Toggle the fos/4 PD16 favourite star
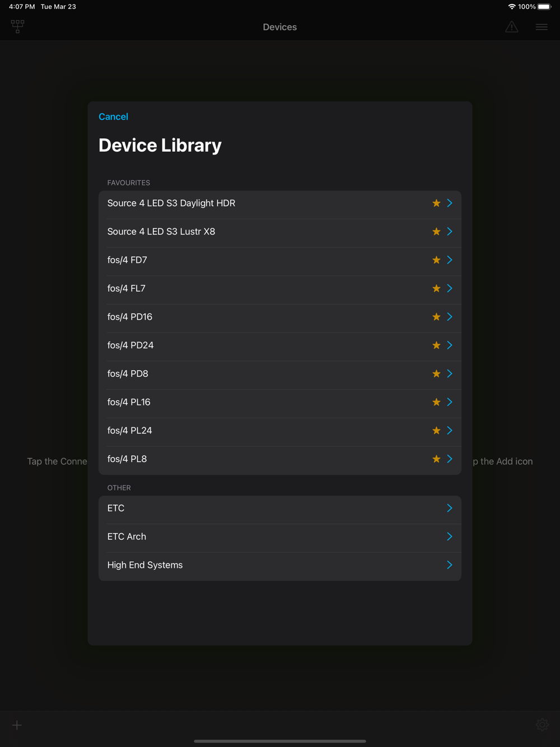Image resolution: width=560 pixels, height=747 pixels. (436, 317)
